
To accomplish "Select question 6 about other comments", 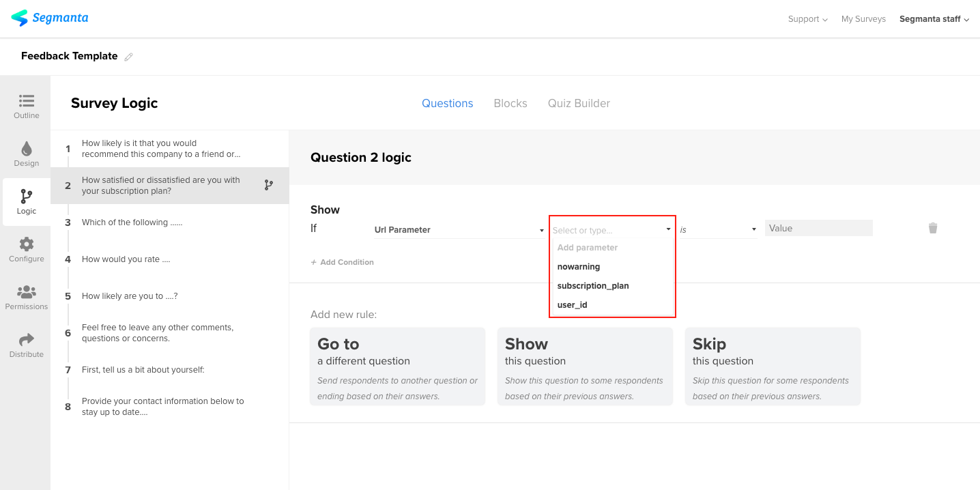I will pyautogui.click(x=170, y=333).
